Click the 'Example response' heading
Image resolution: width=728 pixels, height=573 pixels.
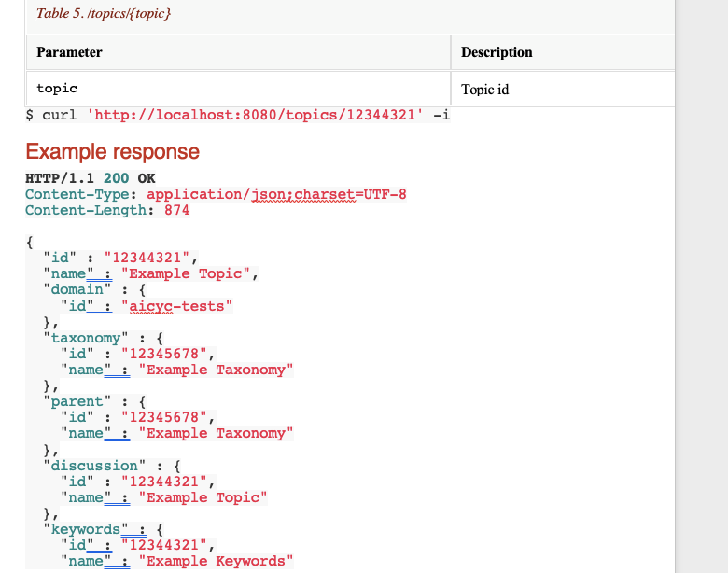[x=112, y=151]
